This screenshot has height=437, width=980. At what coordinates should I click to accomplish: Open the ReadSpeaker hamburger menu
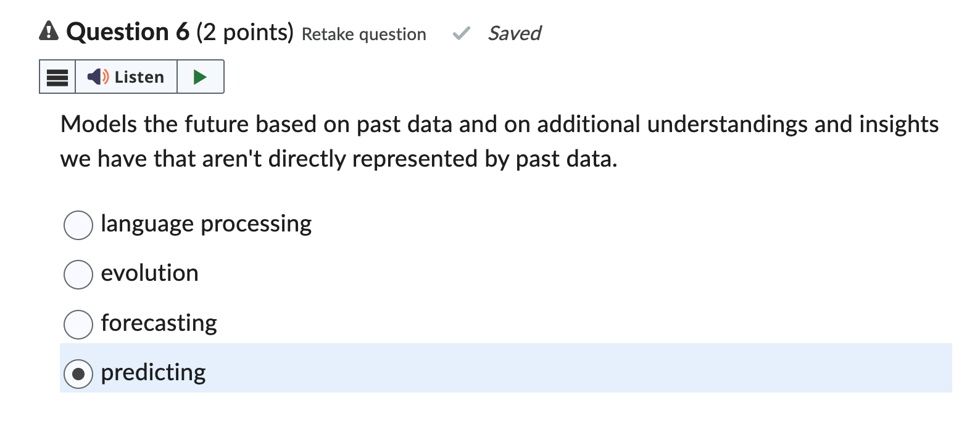pyautogui.click(x=57, y=77)
